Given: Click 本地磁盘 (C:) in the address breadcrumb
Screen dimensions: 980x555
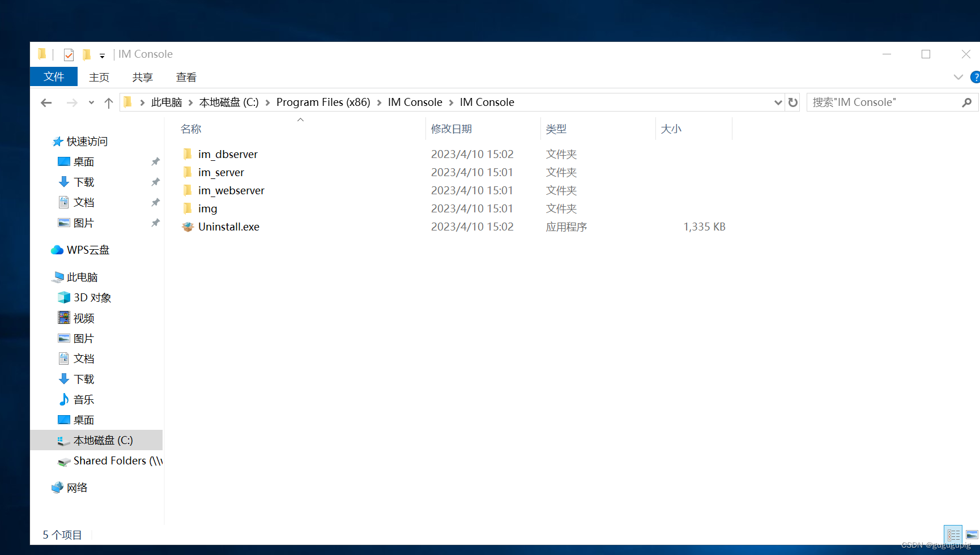Looking at the screenshot, I should (229, 103).
